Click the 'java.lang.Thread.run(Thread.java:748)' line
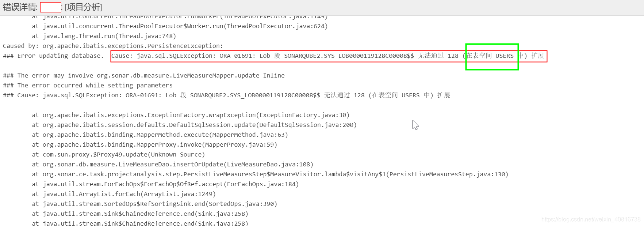This screenshot has height=226, width=644. 104,36
